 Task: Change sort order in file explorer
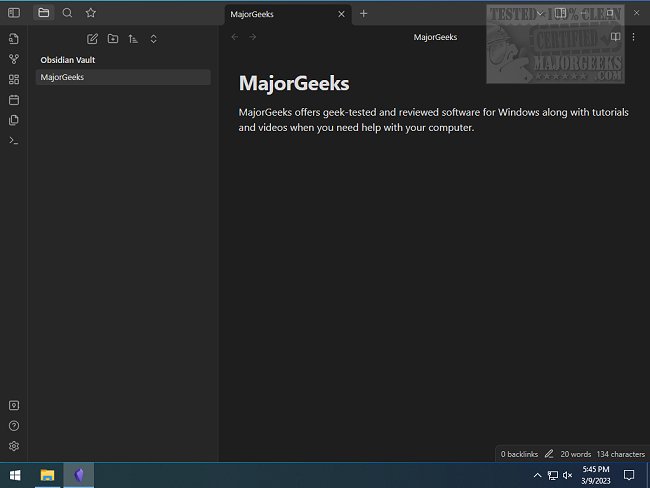133,39
